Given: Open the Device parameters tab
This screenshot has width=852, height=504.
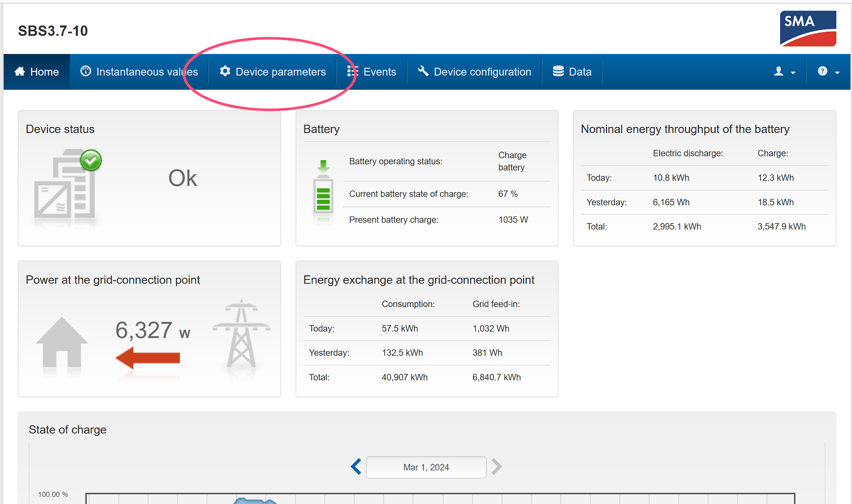Looking at the screenshot, I should coord(273,72).
